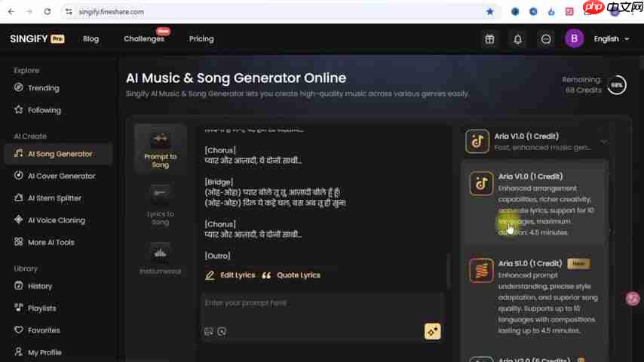The image size is (644, 362).
Task: Open AI Voice Cloning tool
Action: tap(50, 220)
